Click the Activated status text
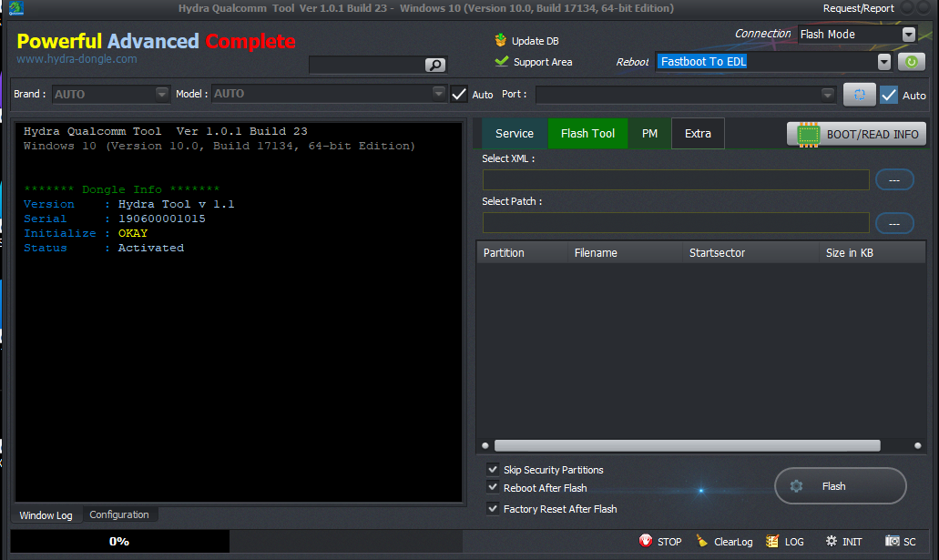The image size is (939, 560). pos(151,248)
